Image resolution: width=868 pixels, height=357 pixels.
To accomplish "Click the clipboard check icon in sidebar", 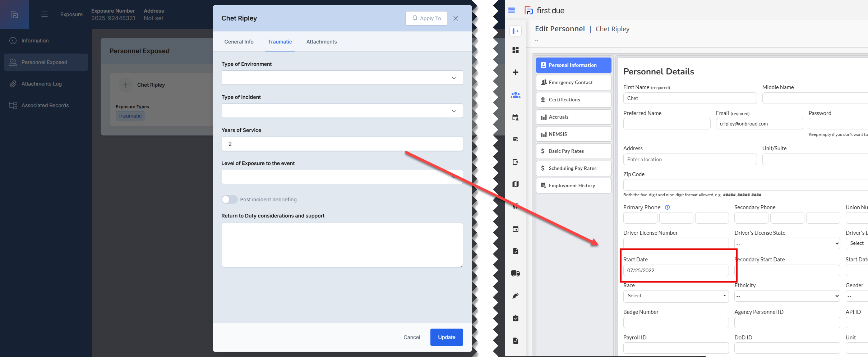I will 516,318.
